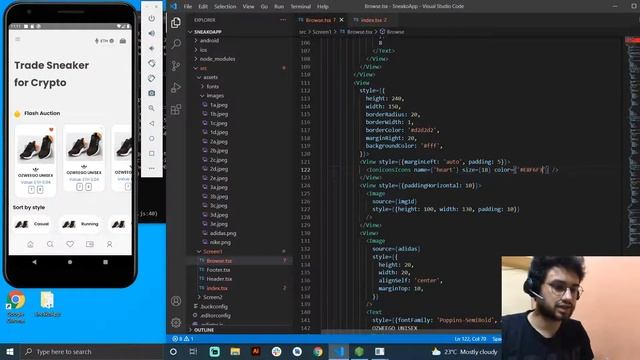The width and height of the screenshot is (640, 360).
Task: Expand the ios folder
Action: pos(203,50)
